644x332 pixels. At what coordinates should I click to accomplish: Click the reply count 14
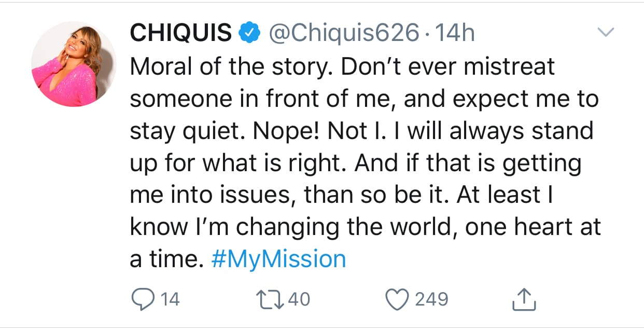tap(169, 299)
